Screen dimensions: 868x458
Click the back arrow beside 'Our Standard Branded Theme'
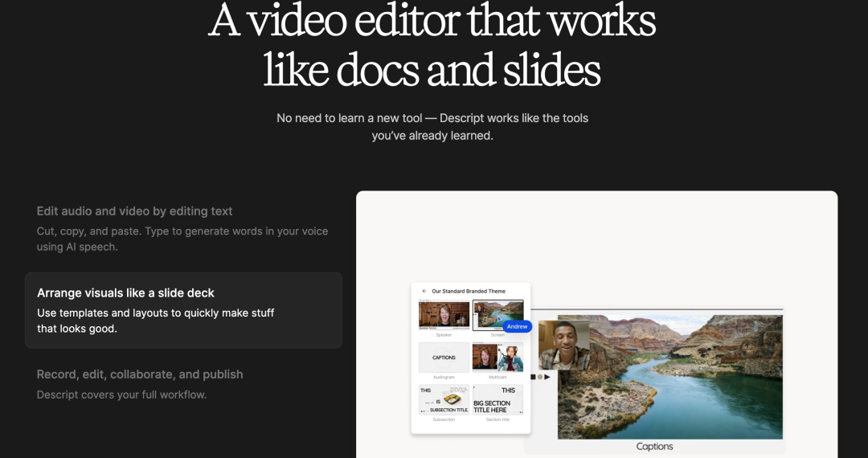coord(424,291)
